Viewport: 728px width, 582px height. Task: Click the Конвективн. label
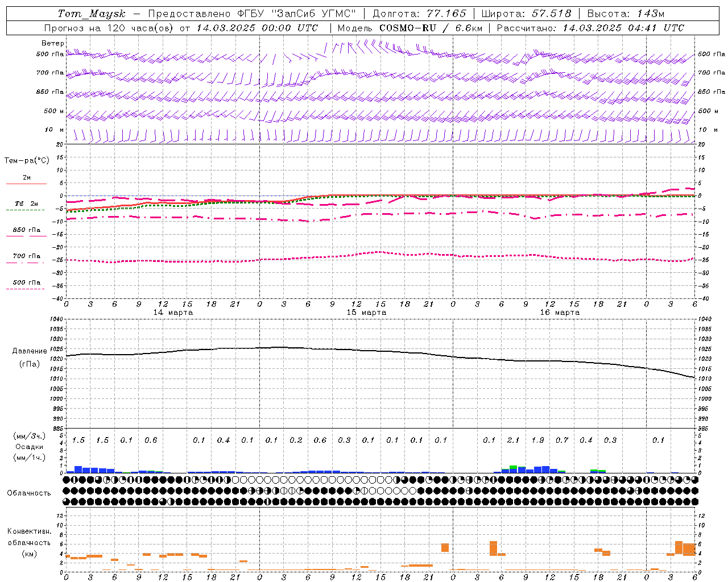click(29, 531)
